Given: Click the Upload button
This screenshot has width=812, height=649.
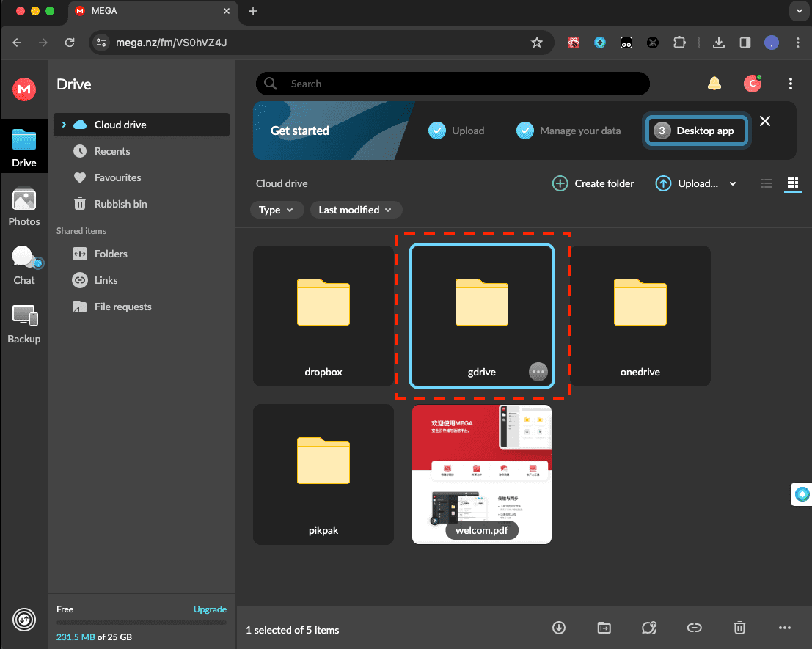Looking at the screenshot, I should [687, 183].
